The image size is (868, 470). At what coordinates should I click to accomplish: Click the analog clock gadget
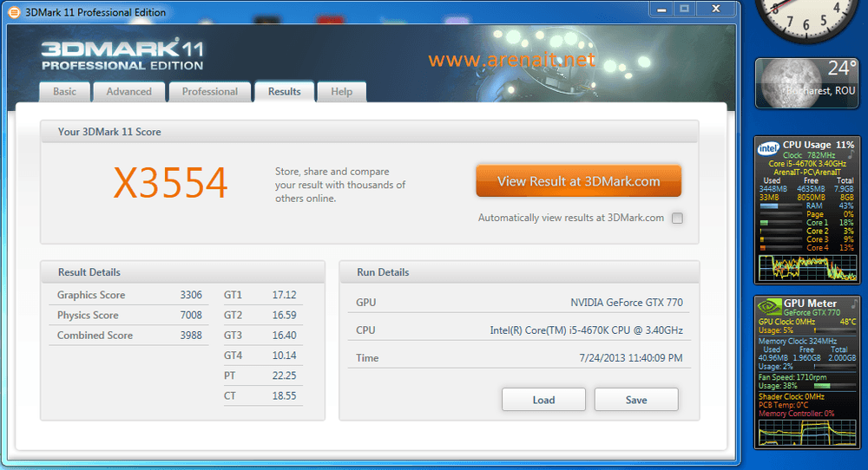pyautogui.click(x=806, y=19)
